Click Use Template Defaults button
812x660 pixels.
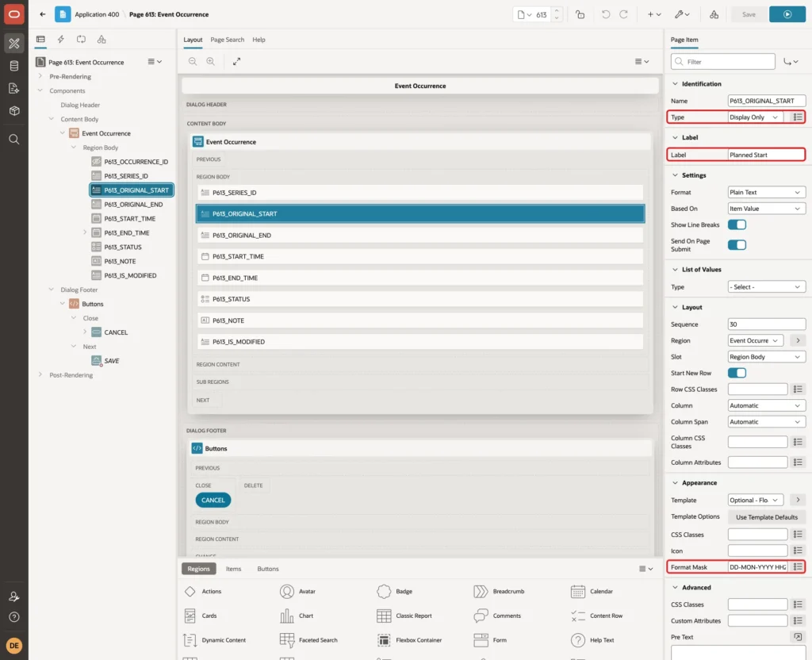767,517
